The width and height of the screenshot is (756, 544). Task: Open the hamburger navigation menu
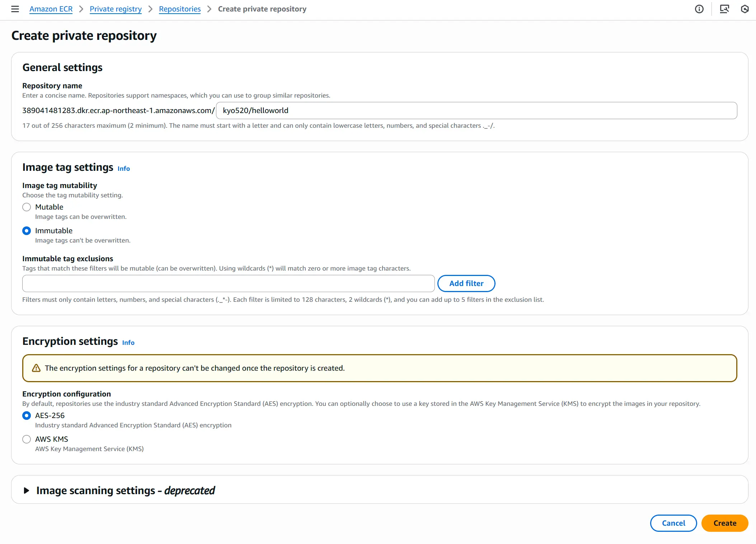coord(15,9)
